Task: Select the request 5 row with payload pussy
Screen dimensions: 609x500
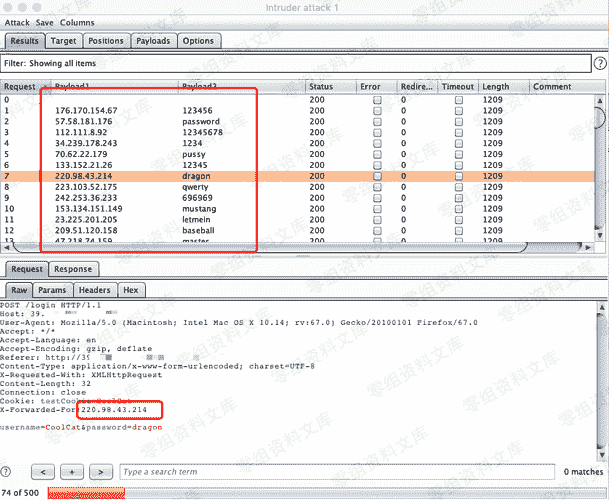Action: click(x=150, y=155)
